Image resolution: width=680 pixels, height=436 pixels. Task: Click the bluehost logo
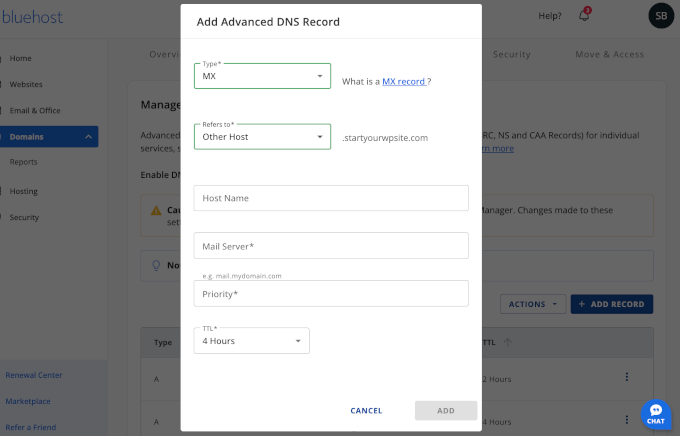33,17
